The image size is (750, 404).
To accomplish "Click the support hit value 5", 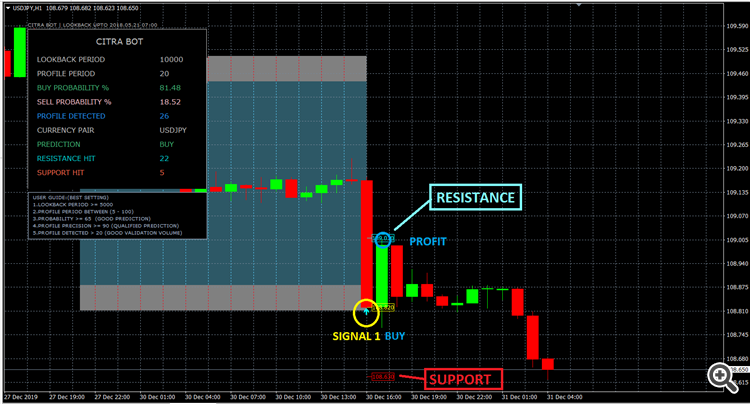I will (x=162, y=173).
